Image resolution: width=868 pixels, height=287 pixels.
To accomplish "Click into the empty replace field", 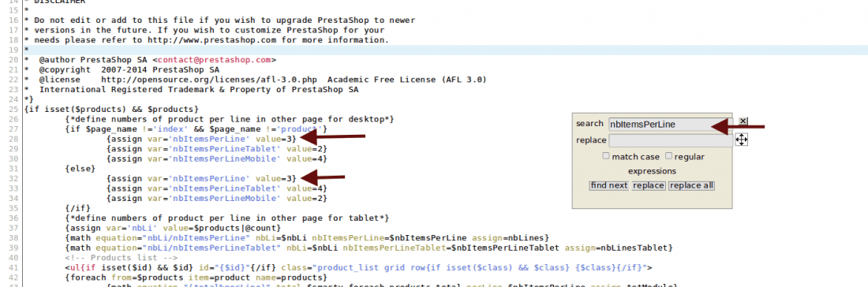I will (671, 140).
